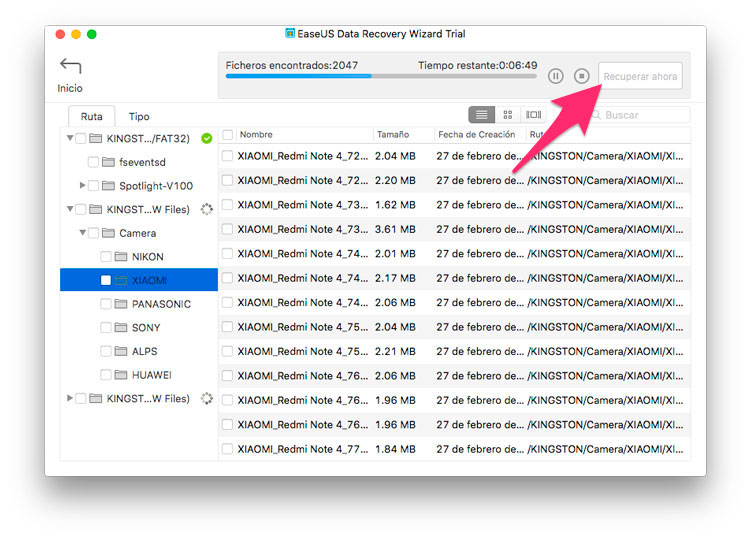Check the NIKON folder checkbox

coord(106,257)
